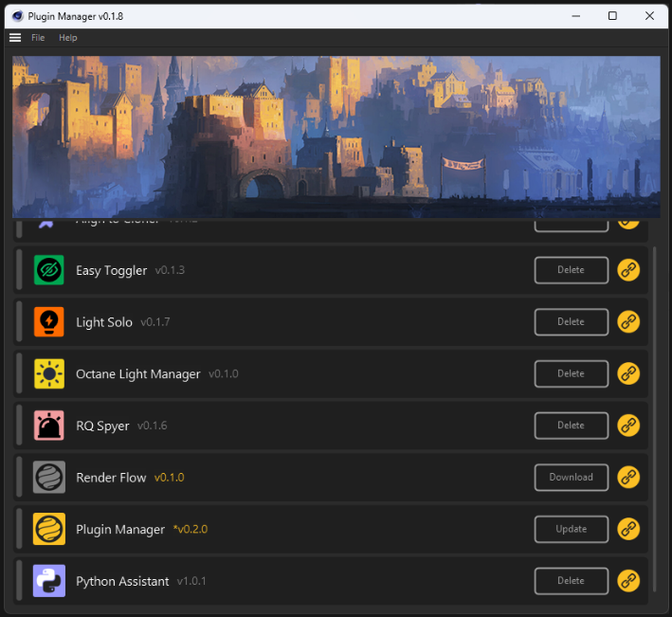The width and height of the screenshot is (672, 617).
Task: Minimize the Plugin Manager window
Action: tap(575, 16)
